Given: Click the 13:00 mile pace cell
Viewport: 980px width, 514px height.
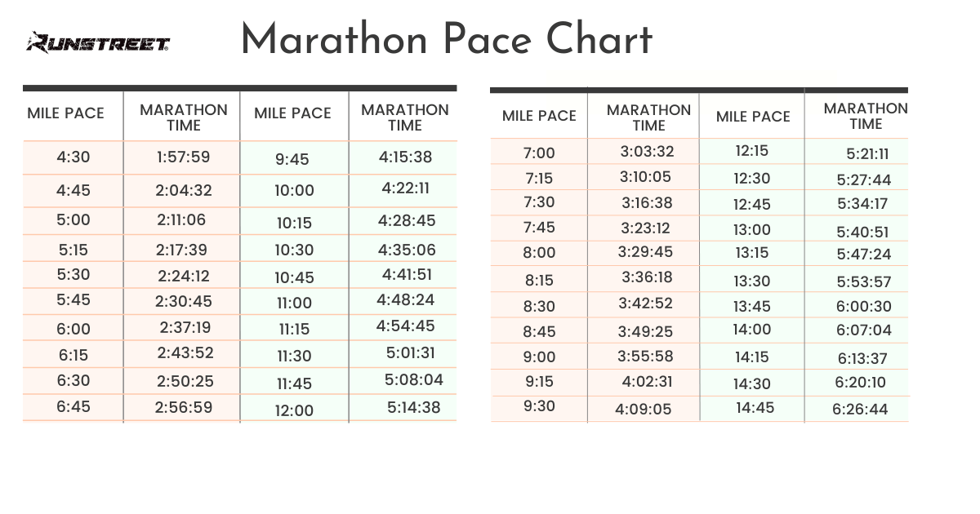Looking at the screenshot, I should (x=751, y=230).
